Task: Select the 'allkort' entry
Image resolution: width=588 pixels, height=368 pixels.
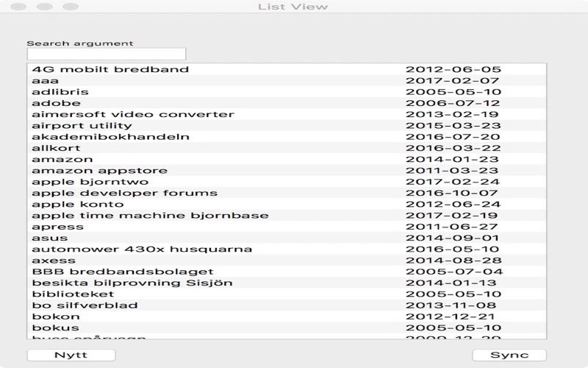Action: coord(287,149)
